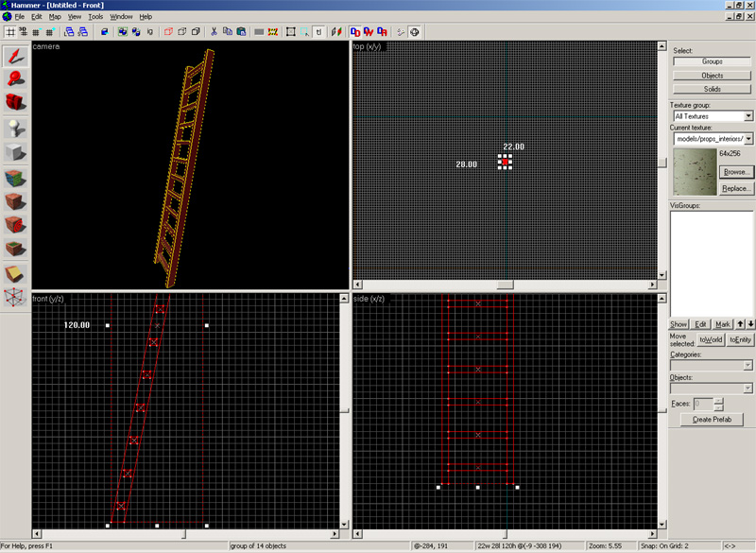Choose the Magnify tool
The width and height of the screenshot is (756, 553).
[15, 78]
